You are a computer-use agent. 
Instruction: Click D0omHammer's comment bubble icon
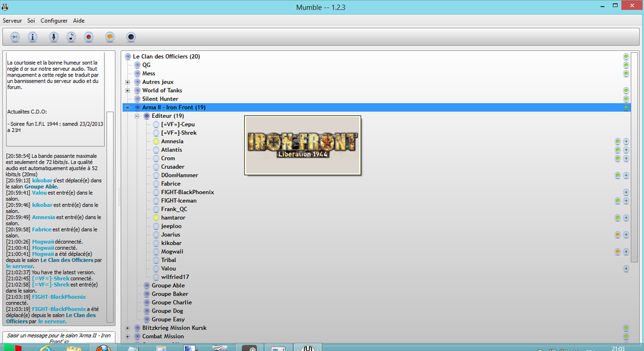tap(618, 175)
